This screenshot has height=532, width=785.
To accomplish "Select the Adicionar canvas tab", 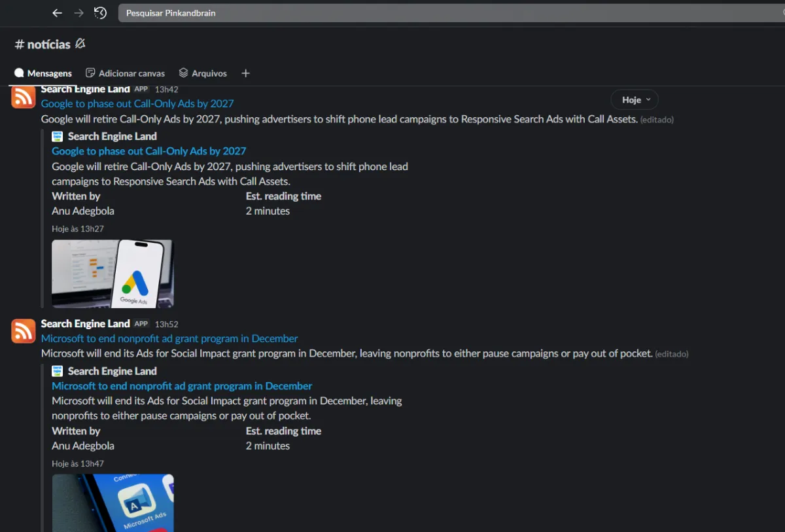I will pos(126,73).
